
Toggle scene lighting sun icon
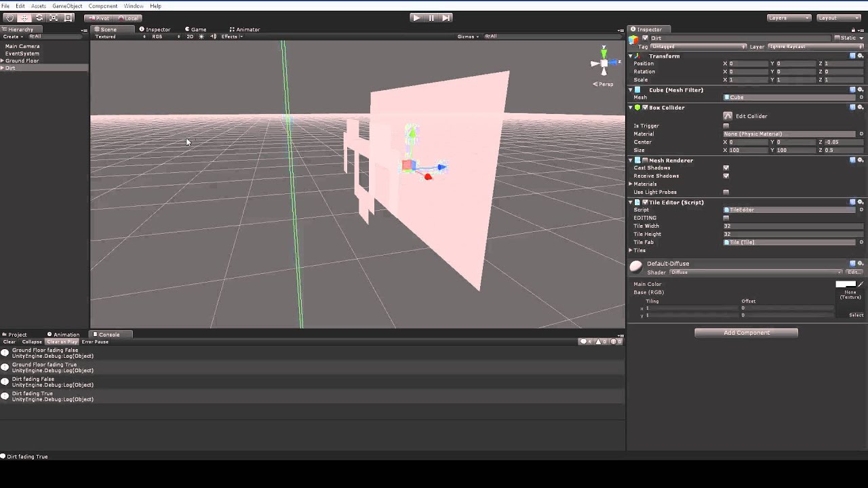point(201,37)
